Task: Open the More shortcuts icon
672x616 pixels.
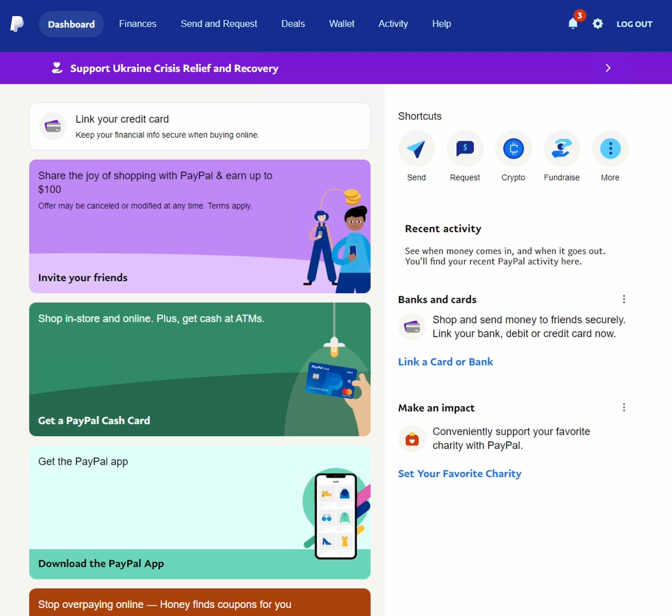Action: coord(610,149)
